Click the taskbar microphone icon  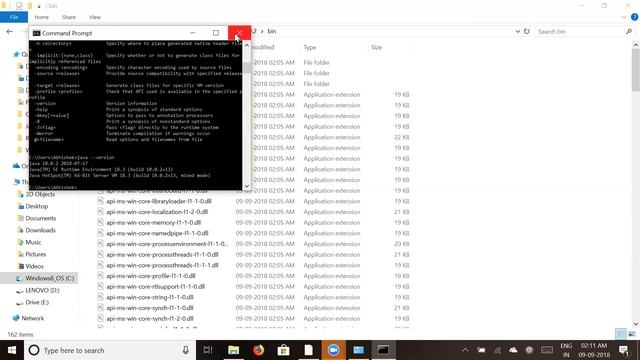(185, 350)
